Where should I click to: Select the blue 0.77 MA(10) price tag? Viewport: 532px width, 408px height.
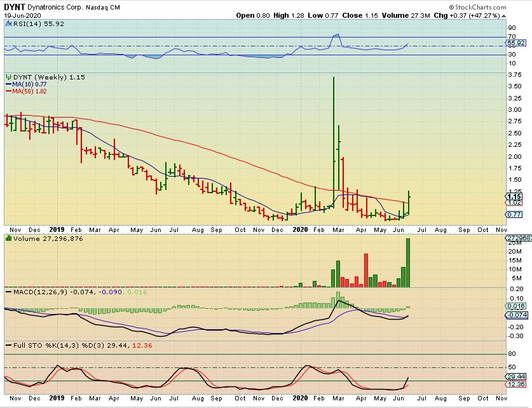514,215
